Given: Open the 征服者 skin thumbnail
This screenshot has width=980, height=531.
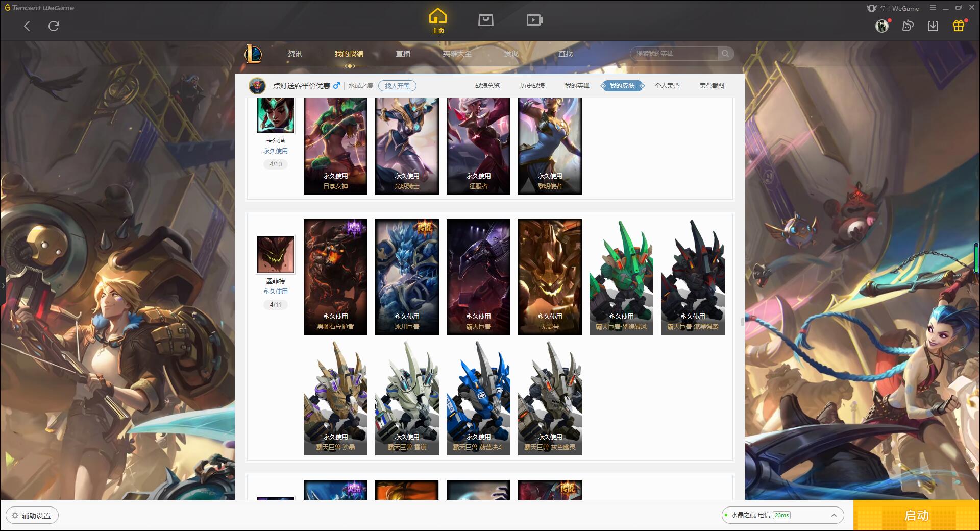Looking at the screenshot, I should click(478, 146).
